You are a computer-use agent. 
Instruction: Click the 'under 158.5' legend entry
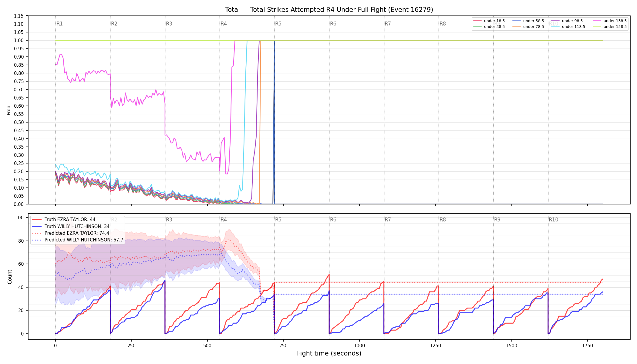pyautogui.click(x=610, y=27)
